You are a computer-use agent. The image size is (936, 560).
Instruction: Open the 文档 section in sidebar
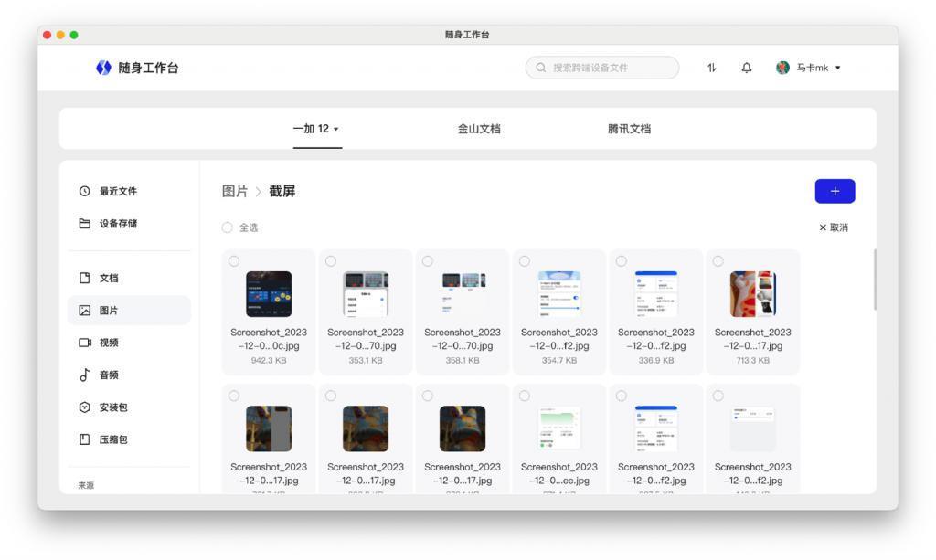(x=110, y=278)
